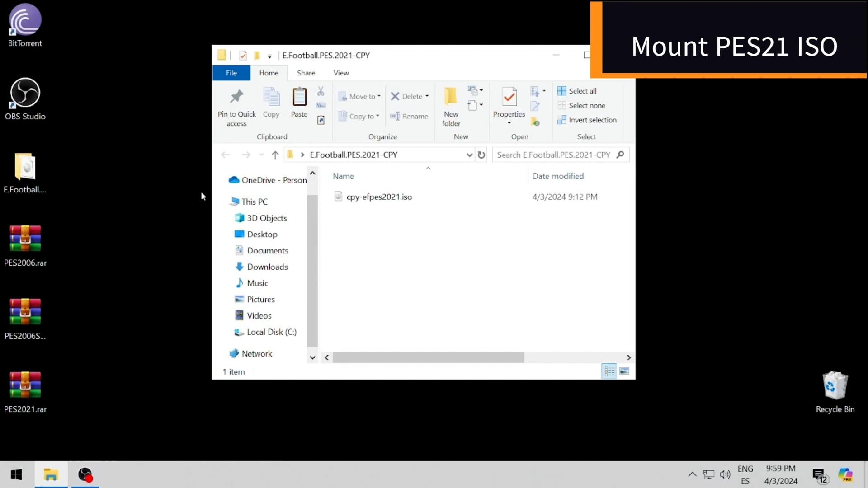The height and width of the screenshot is (488, 868).
Task: Open the File menu tab
Action: (231, 73)
